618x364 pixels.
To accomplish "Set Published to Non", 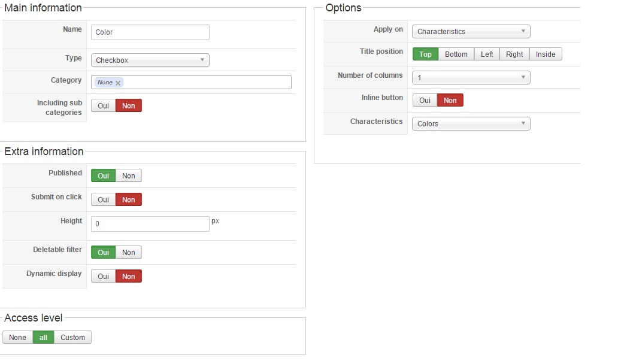I will (x=129, y=176).
